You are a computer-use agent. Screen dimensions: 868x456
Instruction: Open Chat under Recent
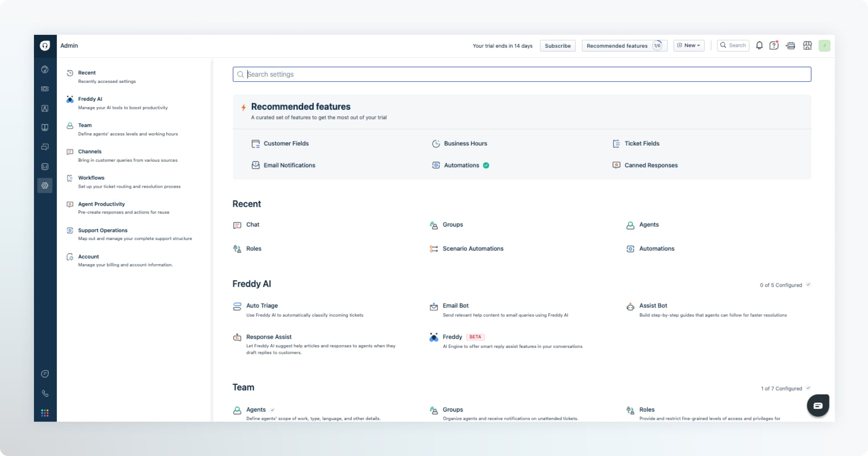tap(246, 225)
